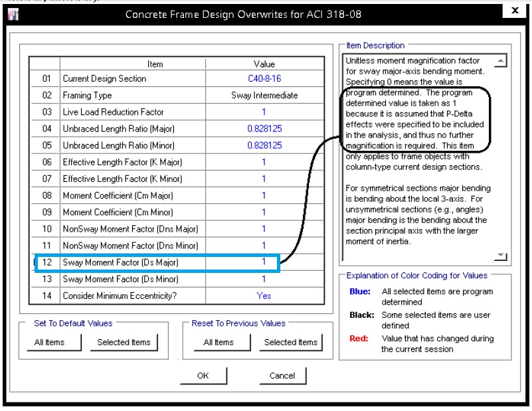Select Consider Minimum Eccentricity value Yes
This screenshot has height=411, width=532.
click(x=264, y=295)
